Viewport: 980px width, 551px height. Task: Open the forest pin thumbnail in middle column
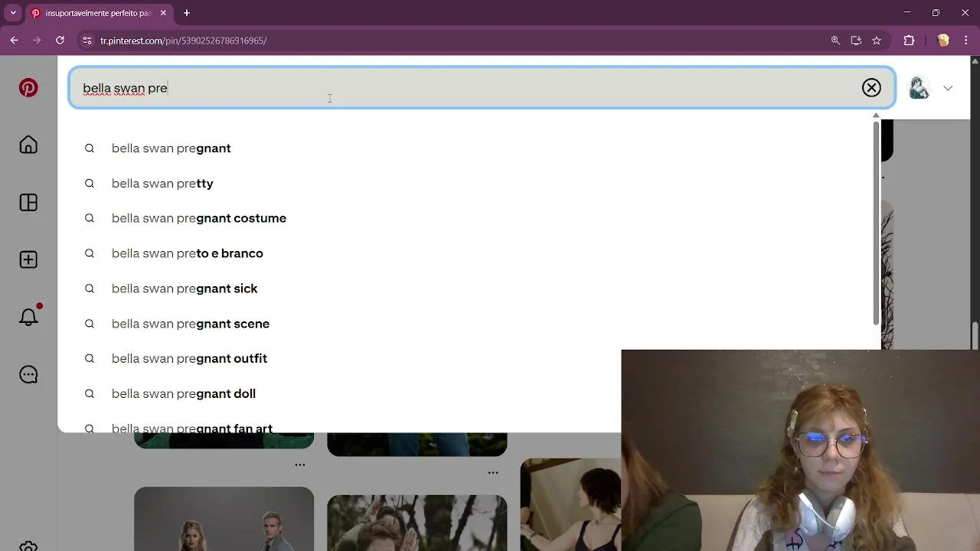tap(416, 523)
